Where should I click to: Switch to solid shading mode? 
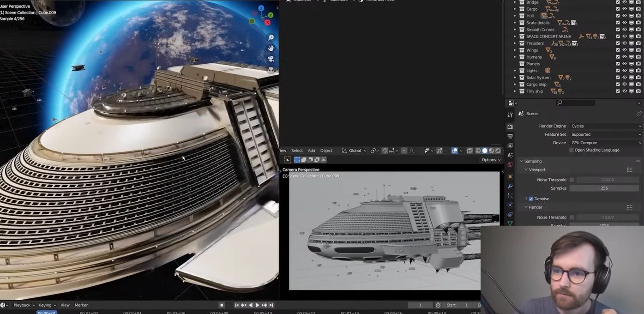click(x=485, y=151)
